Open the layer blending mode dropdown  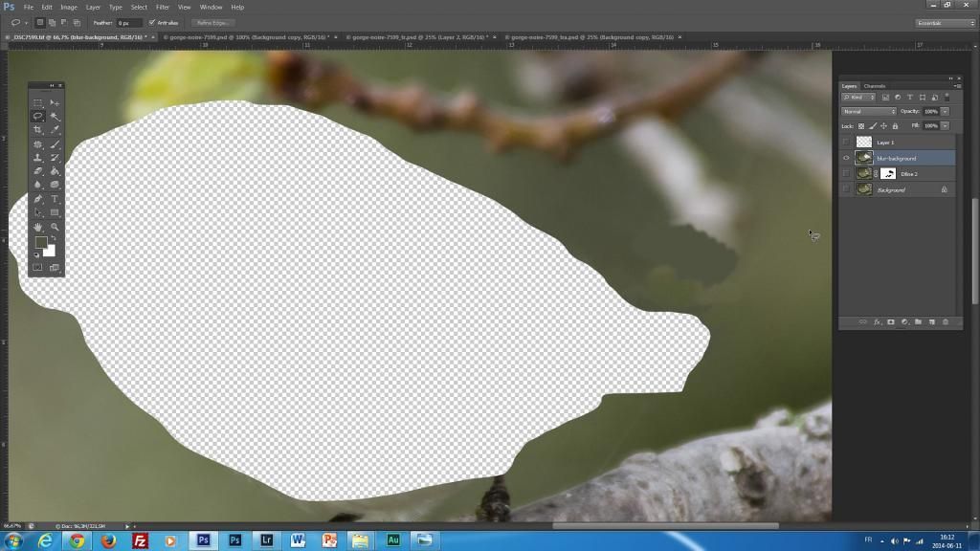(869, 111)
